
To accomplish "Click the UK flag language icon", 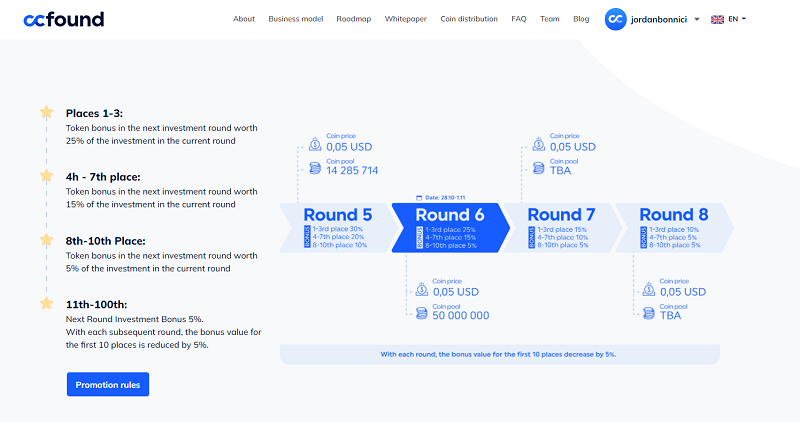I will [x=717, y=19].
